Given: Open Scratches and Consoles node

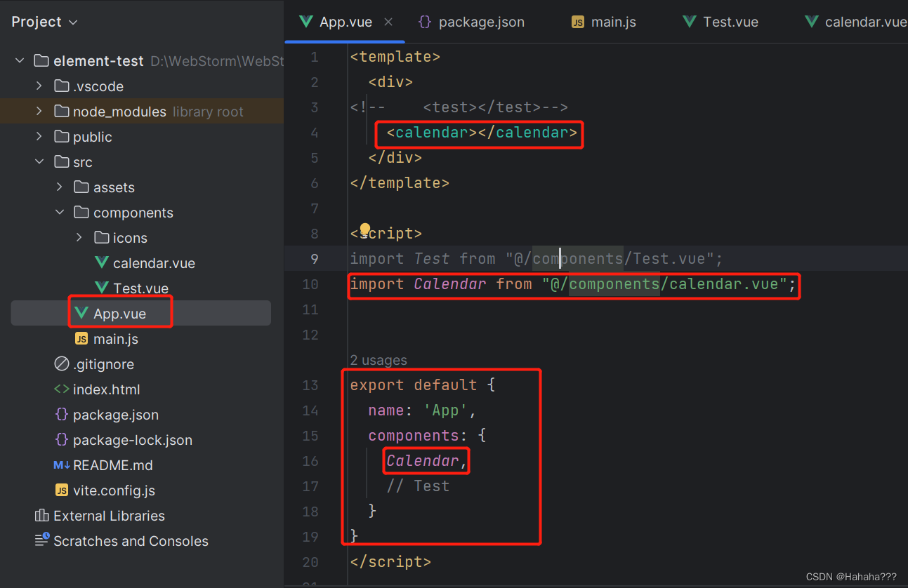Looking at the screenshot, I should pos(131,541).
